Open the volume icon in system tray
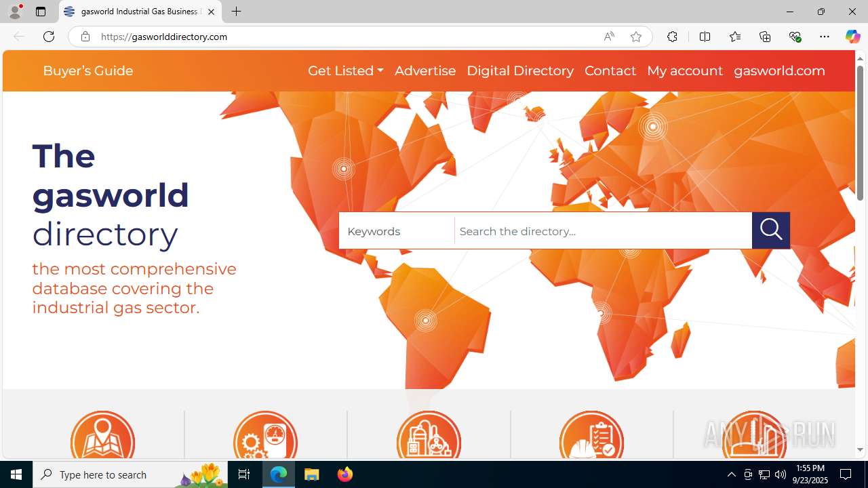The image size is (868, 488). coord(781,474)
